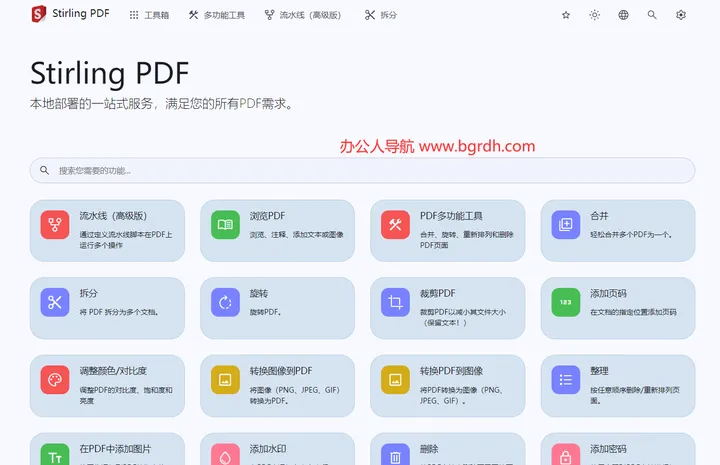This screenshot has height=465, width=720.
Task: Click the 拆分 scissors card icon
Action: [55, 302]
